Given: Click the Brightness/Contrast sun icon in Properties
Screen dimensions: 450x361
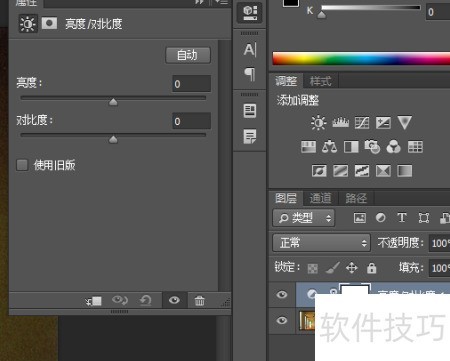Looking at the screenshot, I should point(28,24).
